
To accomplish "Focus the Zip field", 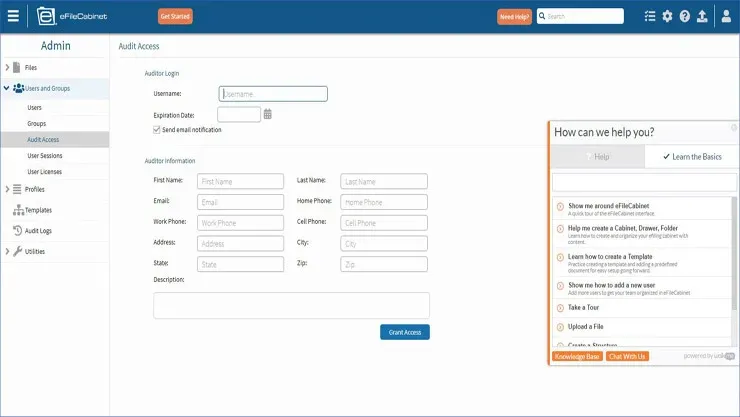I will click(384, 265).
